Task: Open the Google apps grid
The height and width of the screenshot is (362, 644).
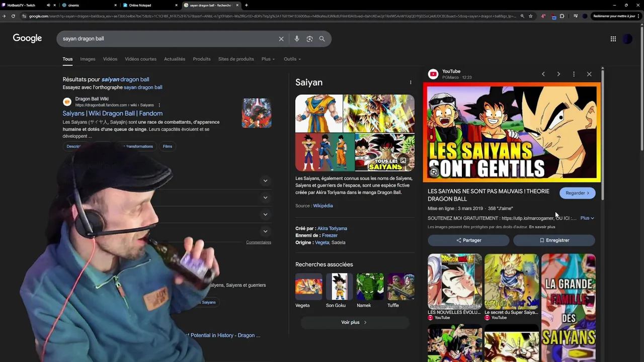Action: coord(613,39)
